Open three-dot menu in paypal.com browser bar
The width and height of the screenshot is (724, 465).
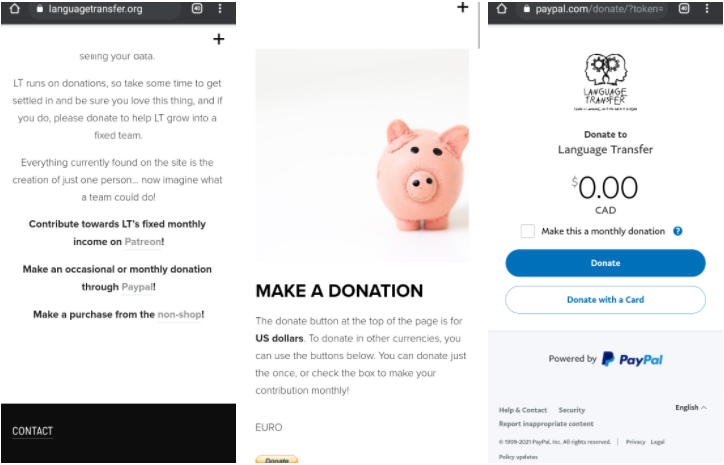[x=707, y=8]
